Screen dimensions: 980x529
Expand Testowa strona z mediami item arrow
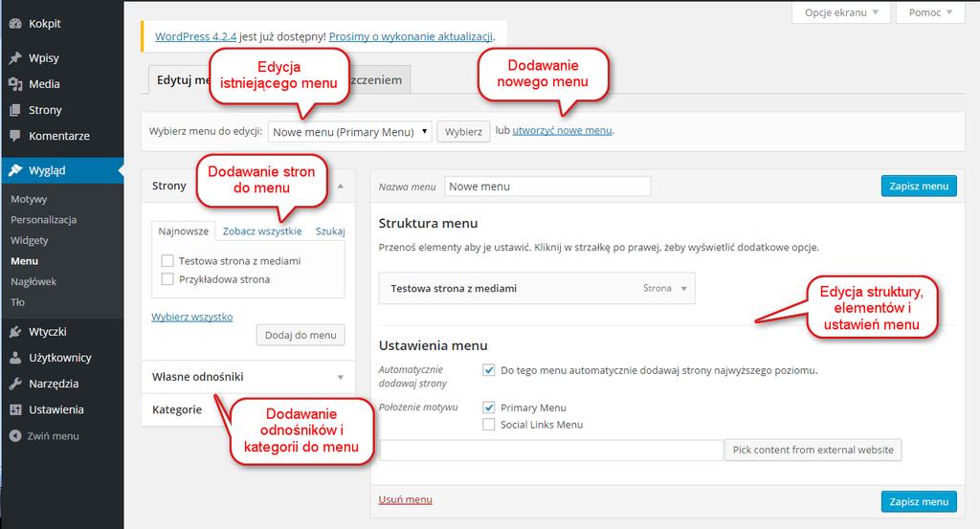point(683,289)
